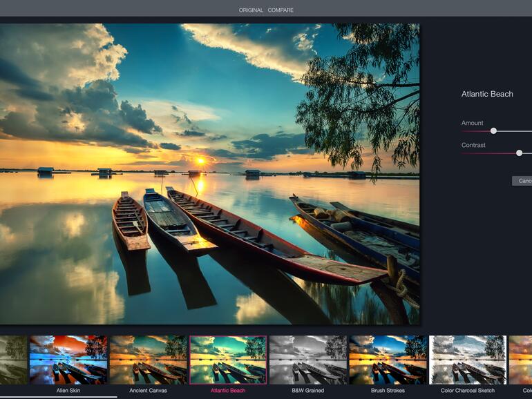This screenshot has width=532, height=399.
Task: Choose the Brush Strokes filter thumbnail
Action: 388,360
